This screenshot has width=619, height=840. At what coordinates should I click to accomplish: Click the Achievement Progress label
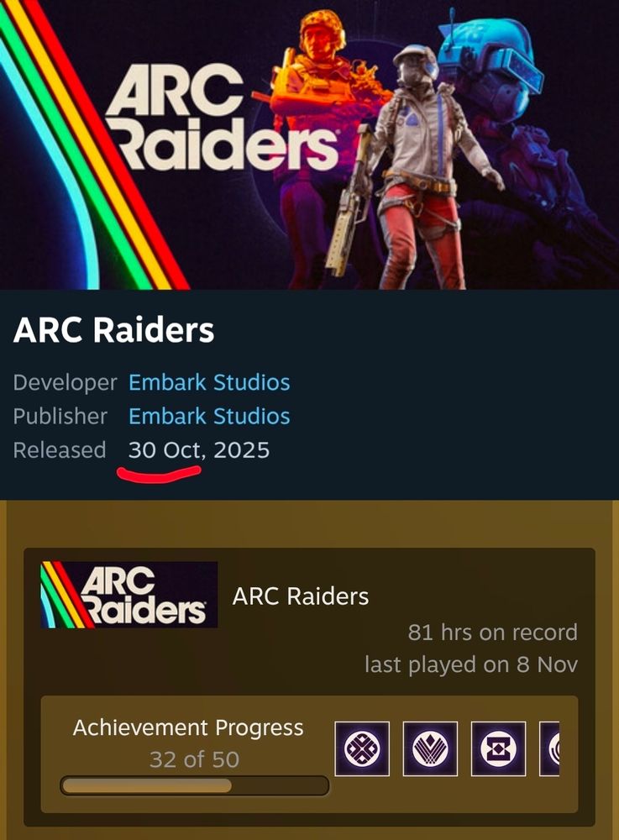point(188,727)
